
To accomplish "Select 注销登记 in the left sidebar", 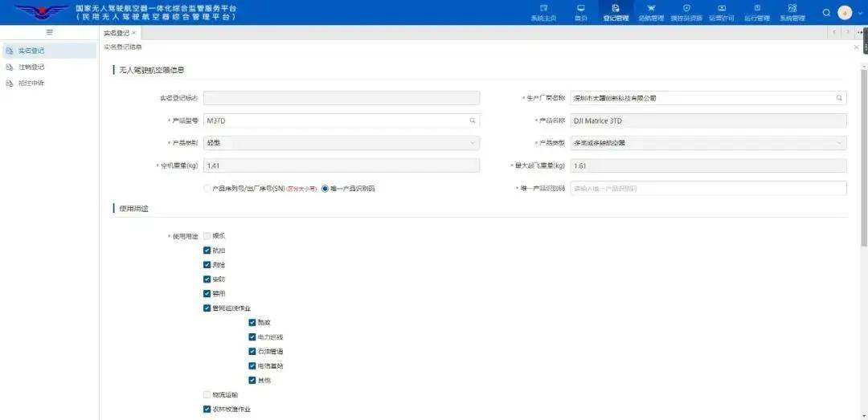I will pyautogui.click(x=32, y=67).
